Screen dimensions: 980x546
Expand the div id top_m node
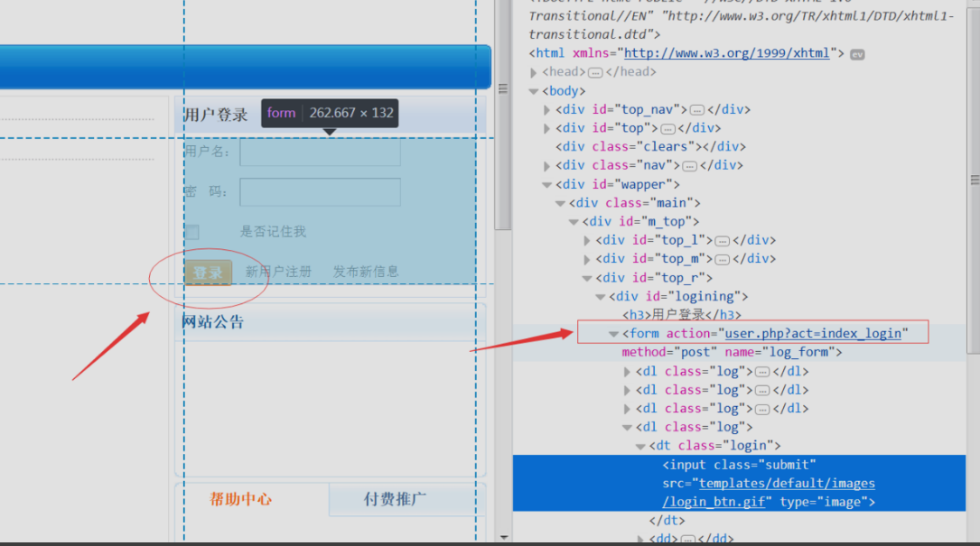click(587, 259)
